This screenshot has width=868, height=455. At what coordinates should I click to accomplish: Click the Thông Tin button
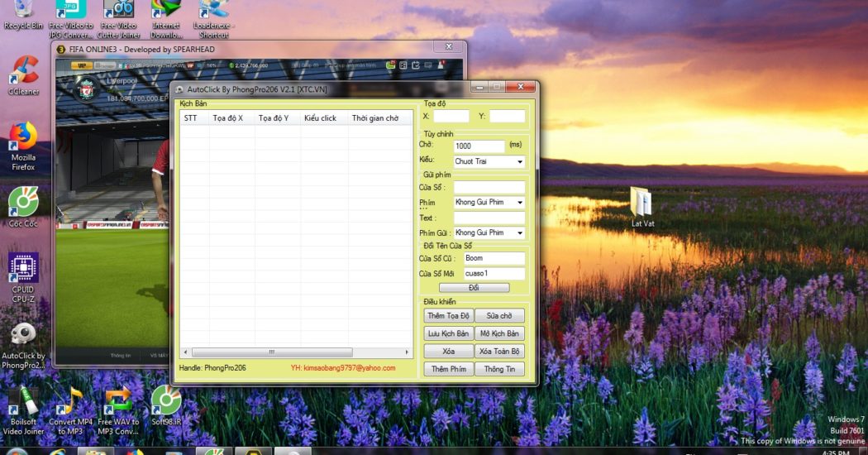(499, 368)
